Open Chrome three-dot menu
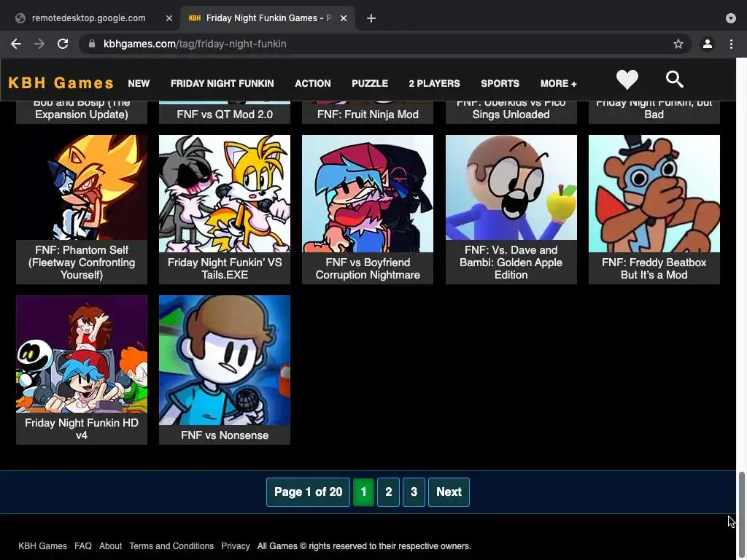Image resolution: width=747 pixels, height=560 pixels. [x=731, y=44]
